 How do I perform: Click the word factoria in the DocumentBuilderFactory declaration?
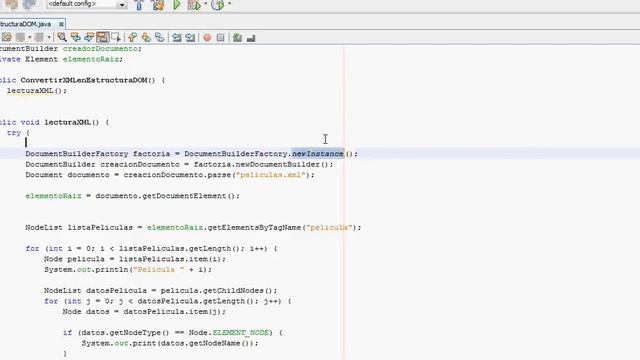click(x=151, y=153)
